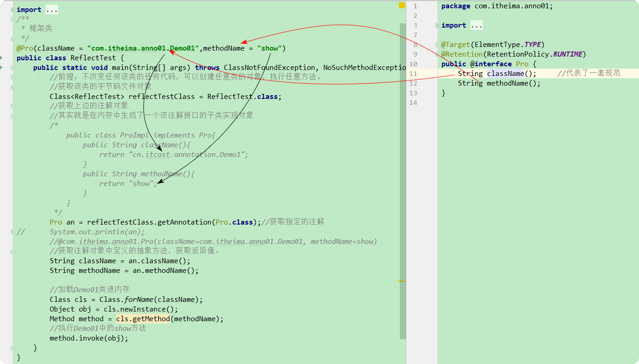639x364 pixels.
Task: Click the vertical scrollbar of the ReflectTest editor
Action: (x=403, y=181)
